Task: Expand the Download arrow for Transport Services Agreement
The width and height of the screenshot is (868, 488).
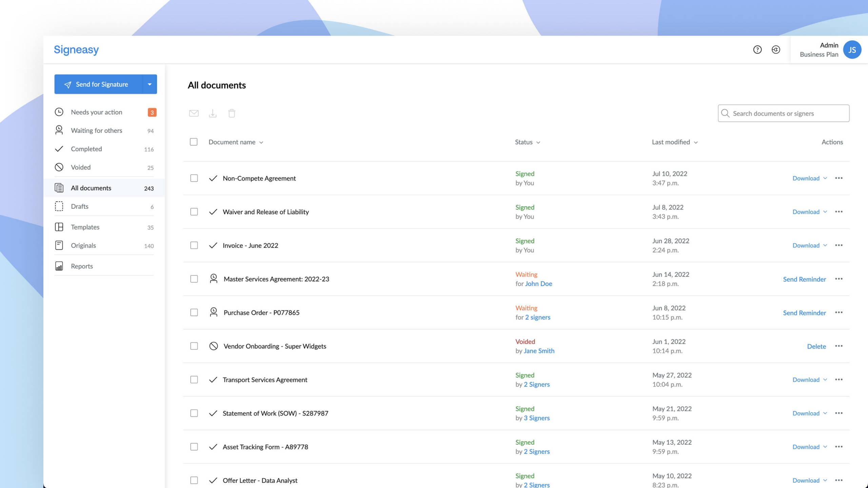Action: pos(825,379)
